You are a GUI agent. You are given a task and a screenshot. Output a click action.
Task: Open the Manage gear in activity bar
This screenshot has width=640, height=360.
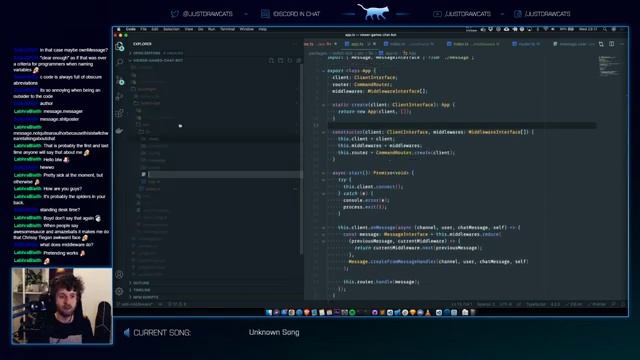point(119,291)
